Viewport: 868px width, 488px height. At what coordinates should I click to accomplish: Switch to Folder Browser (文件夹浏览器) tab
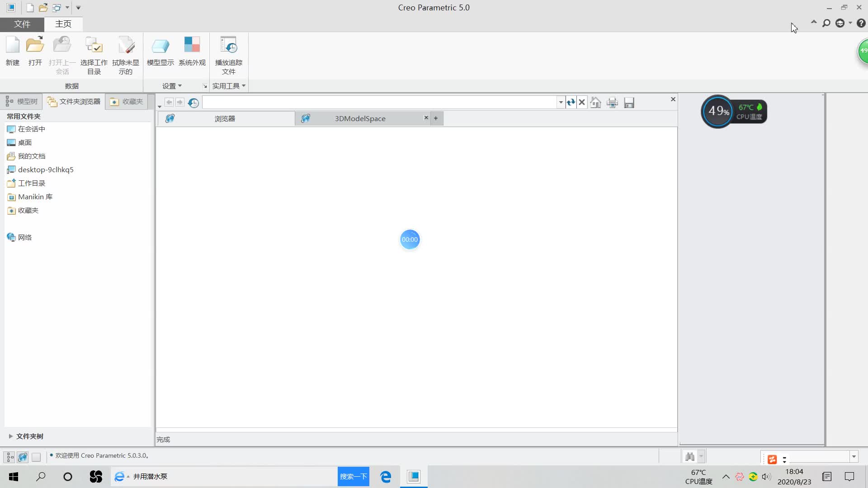[74, 102]
